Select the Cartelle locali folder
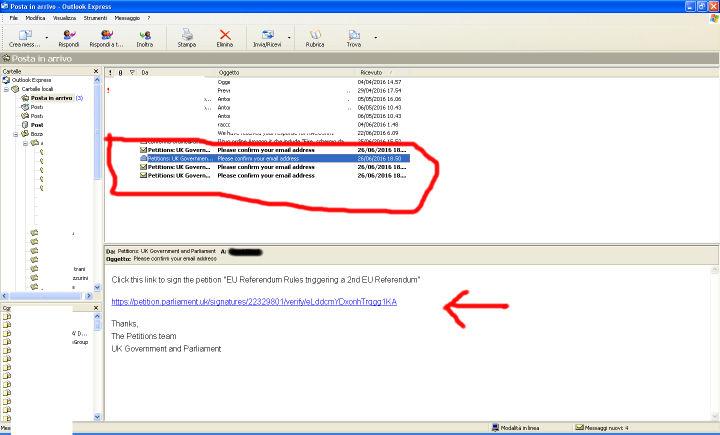Viewport: 720px width, 435px height. click(38, 89)
